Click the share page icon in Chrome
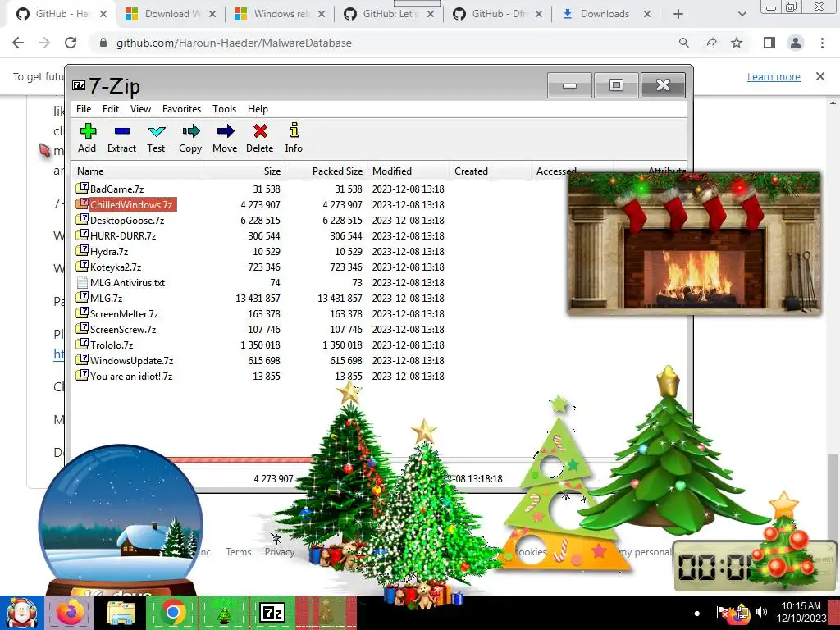Screen dimensions: 840x630 point(710,43)
